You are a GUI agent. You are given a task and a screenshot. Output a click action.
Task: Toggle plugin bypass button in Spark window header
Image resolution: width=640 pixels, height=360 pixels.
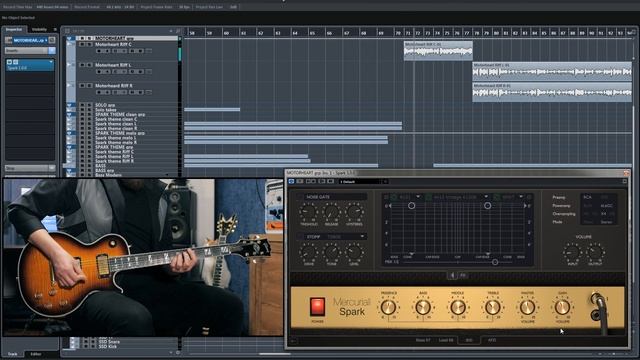[x=291, y=181]
